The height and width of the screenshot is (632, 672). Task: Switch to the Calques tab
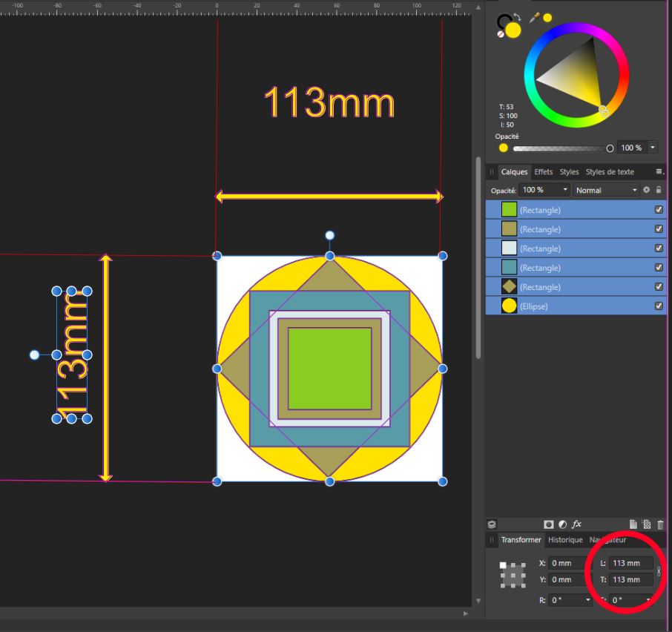tap(514, 172)
